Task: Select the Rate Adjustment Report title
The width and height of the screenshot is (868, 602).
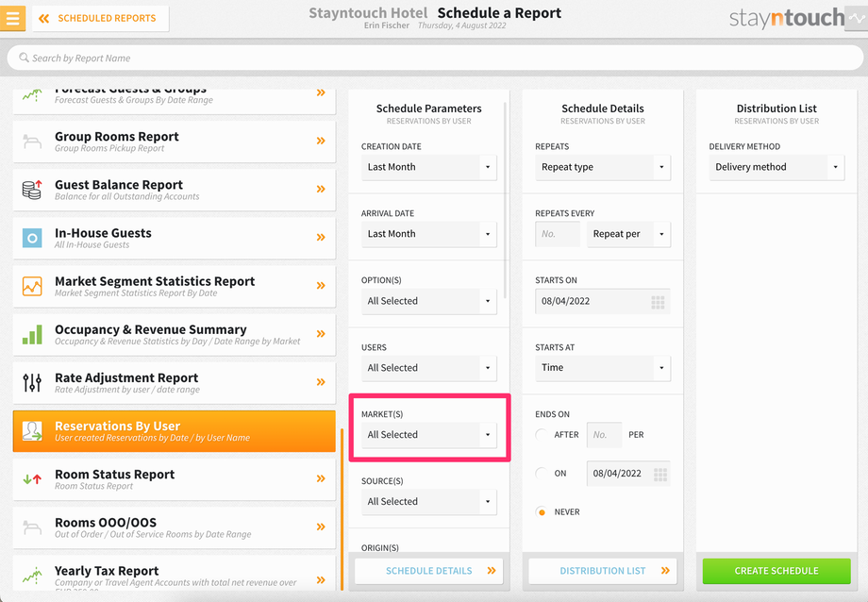Action: tap(126, 377)
